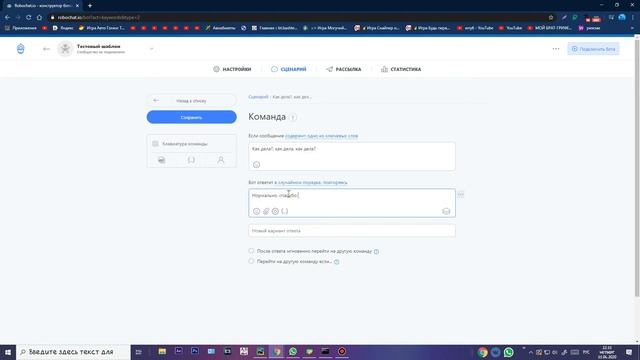640x360 pixels.
Task: Click the info icon next to Команда
Action: click(x=293, y=118)
